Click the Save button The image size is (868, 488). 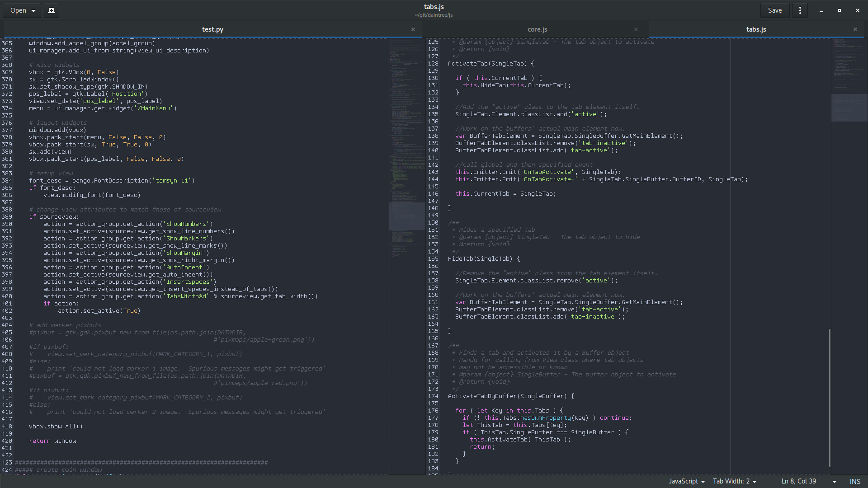pos(775,10)
